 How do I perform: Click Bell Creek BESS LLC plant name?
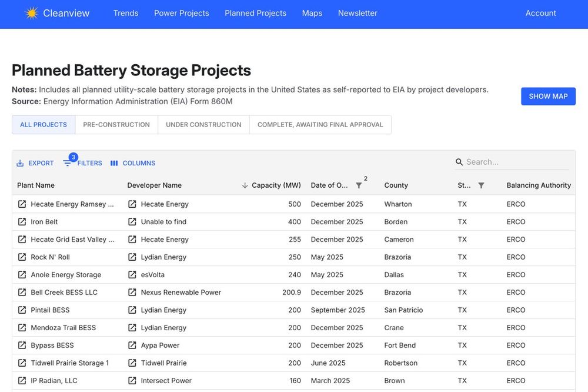tap(64, 292)
